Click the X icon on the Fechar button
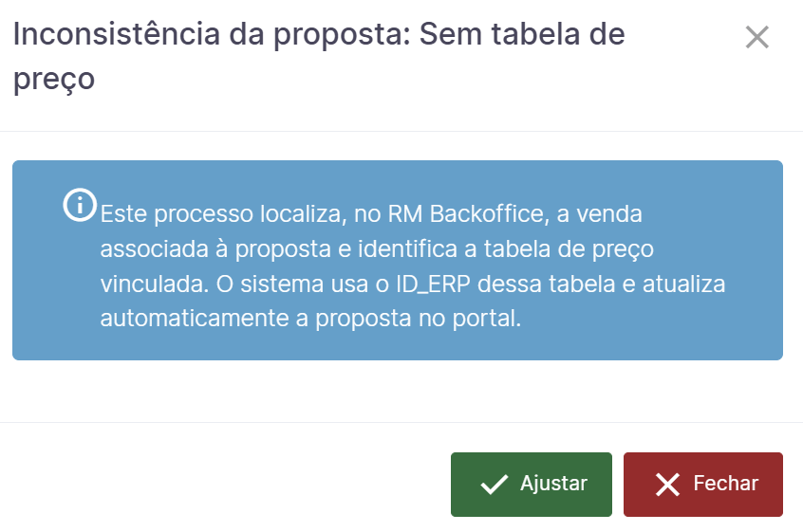The width and height of the screenshot is (803, 532). coord(667,485)
